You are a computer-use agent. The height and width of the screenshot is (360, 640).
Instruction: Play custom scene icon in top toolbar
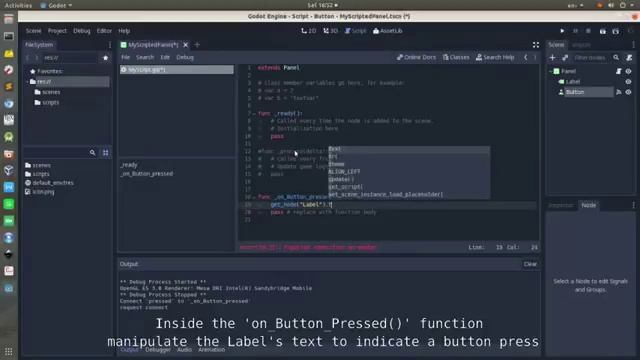click(616, 31)
